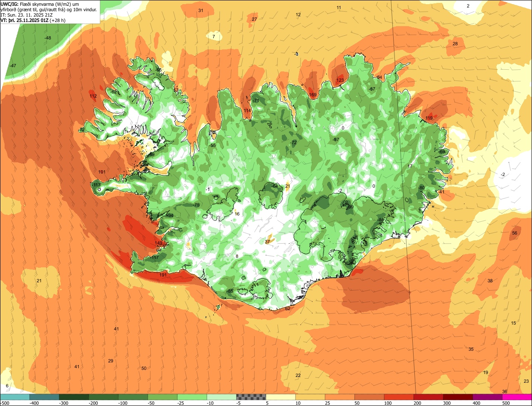Click the map value 31 at the top
The image size is (532, 406).
pos(201,10)
